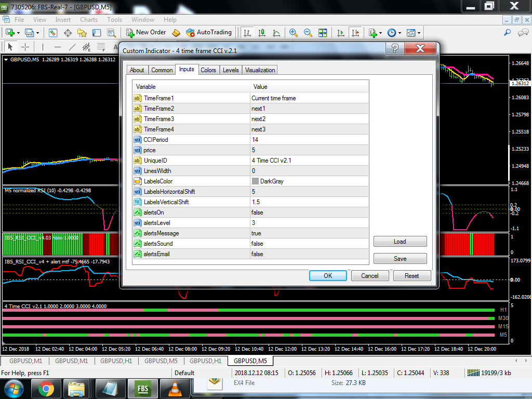Click the DarkGray LabelsColor swatch
The height and width of the screenshot is (399, 532).
pos(255,181)
